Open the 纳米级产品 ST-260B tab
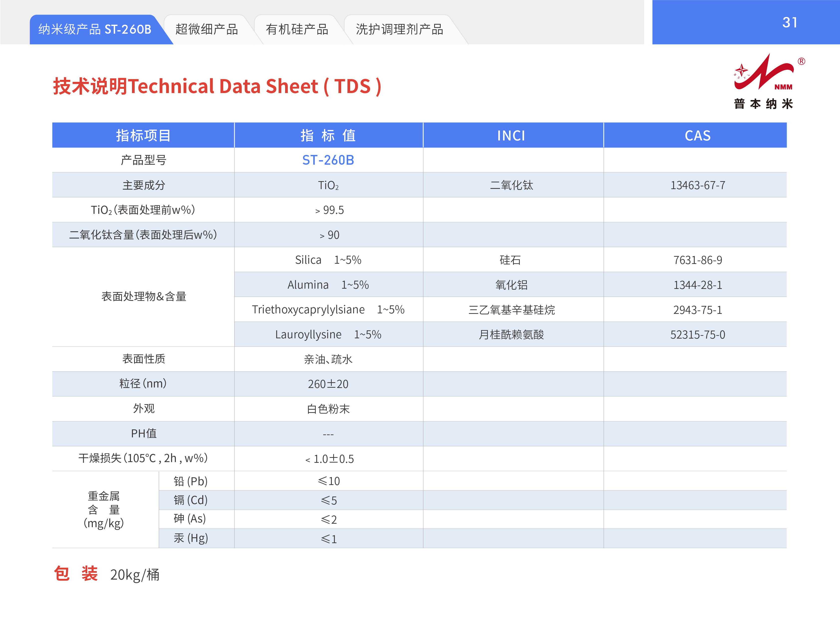Image resolution: width=840 pixels, height=619 pixels. coord(95,29)
